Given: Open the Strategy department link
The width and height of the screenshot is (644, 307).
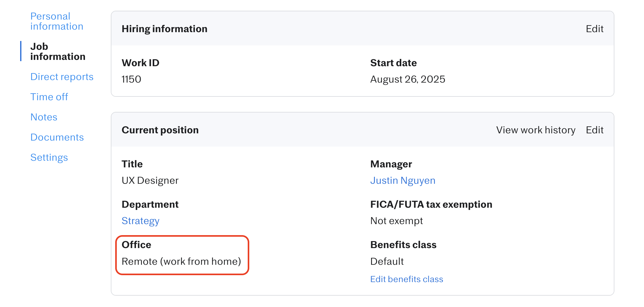Looking at the screenshot, I should click(x=140, y=221).
